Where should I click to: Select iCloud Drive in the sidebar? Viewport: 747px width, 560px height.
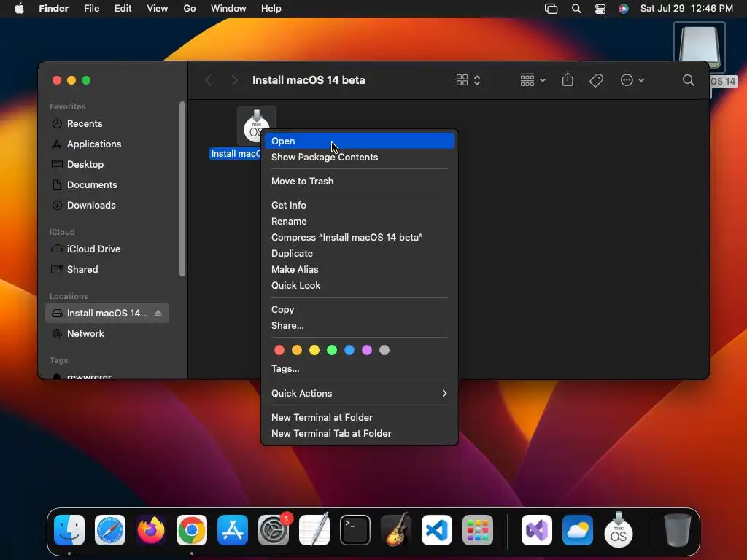pos(107,249)
